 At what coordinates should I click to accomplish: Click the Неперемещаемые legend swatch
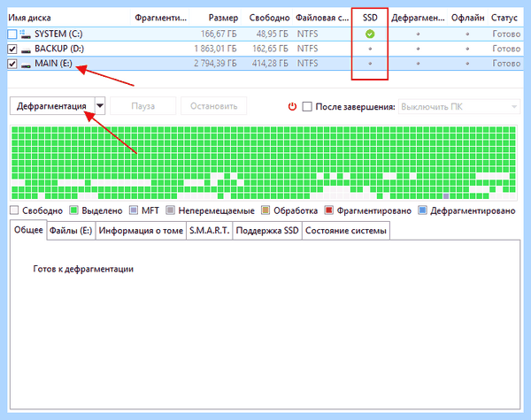tap(170, 210)
